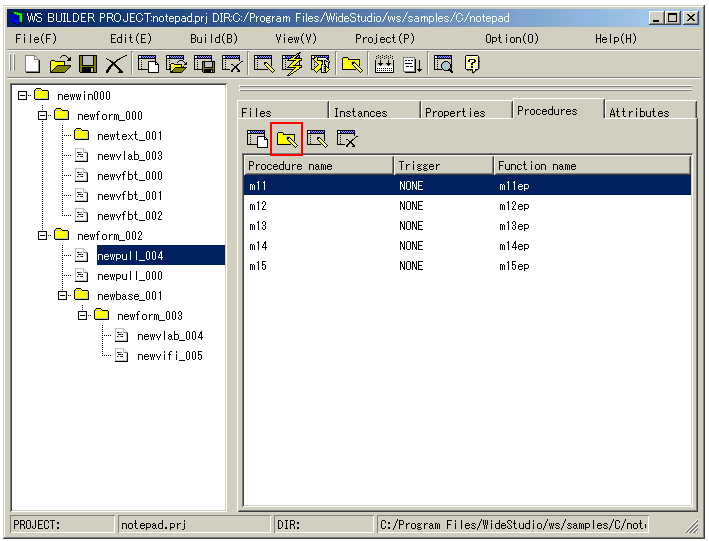The height and width of the screenshot is (541, 709).
Task: Select newpull_000 in the tree
Action: [x=130, y=275]
